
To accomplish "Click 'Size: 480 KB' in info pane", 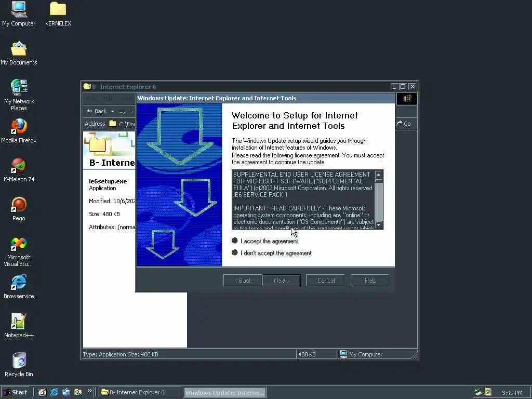I will [x=104, y=214].
